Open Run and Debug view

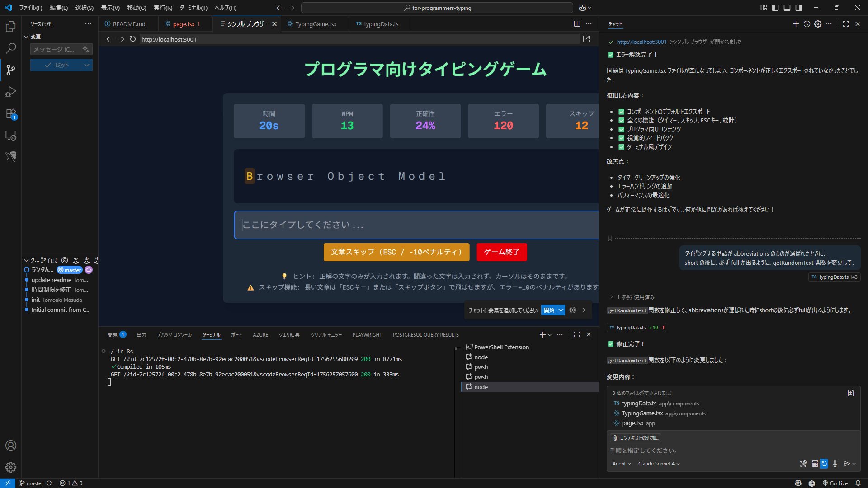pos(11,92)
